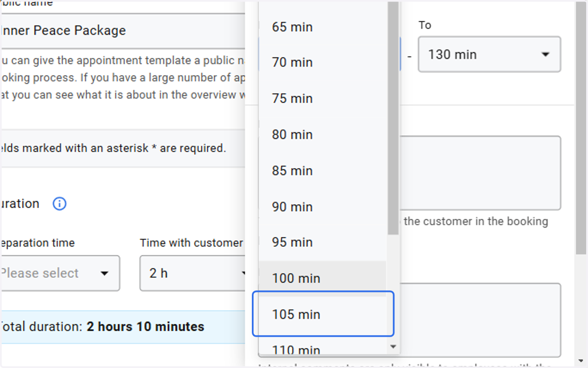Click the lower internal comment text area
Image resolution: width=588 pixels, height=368 pixels.
pos(480,320)
